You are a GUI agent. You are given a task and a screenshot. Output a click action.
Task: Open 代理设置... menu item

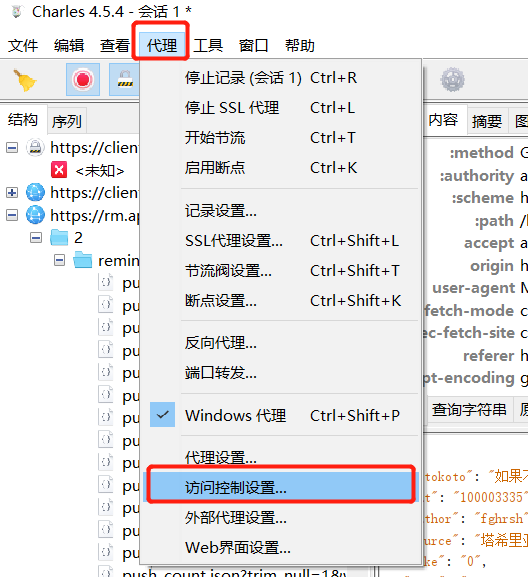click(280, 457)
